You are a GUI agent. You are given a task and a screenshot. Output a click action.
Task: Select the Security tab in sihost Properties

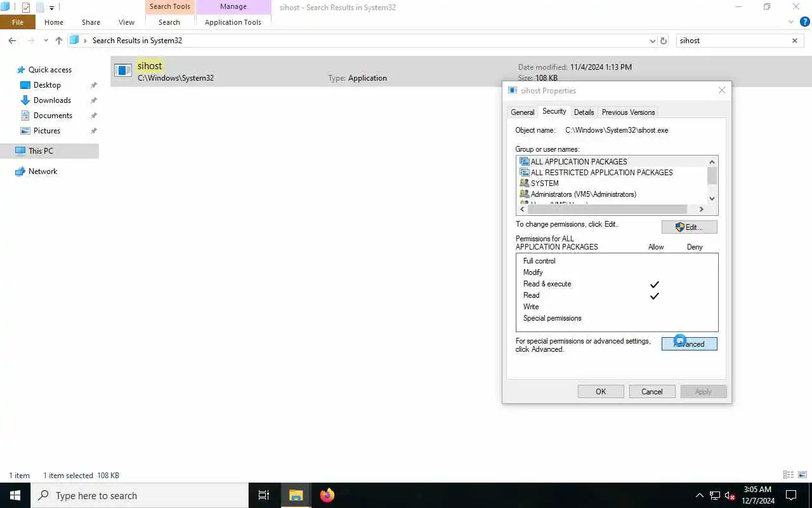pyautogui.click(x=554, y=111)
